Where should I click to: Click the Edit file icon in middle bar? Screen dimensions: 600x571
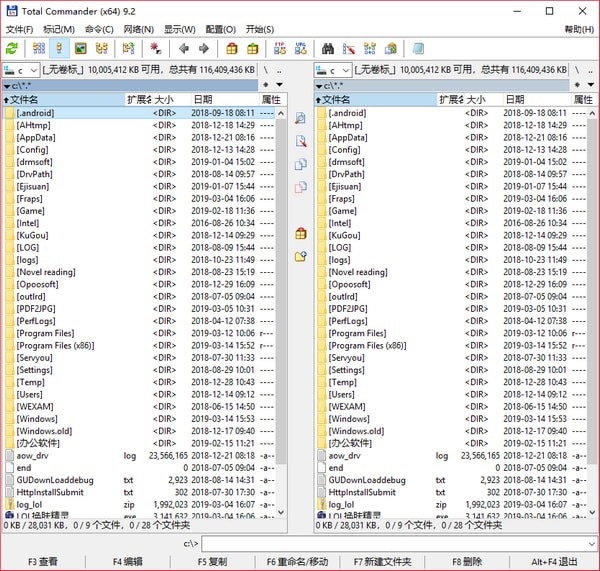pyautogui.click(x=300, y=141)
